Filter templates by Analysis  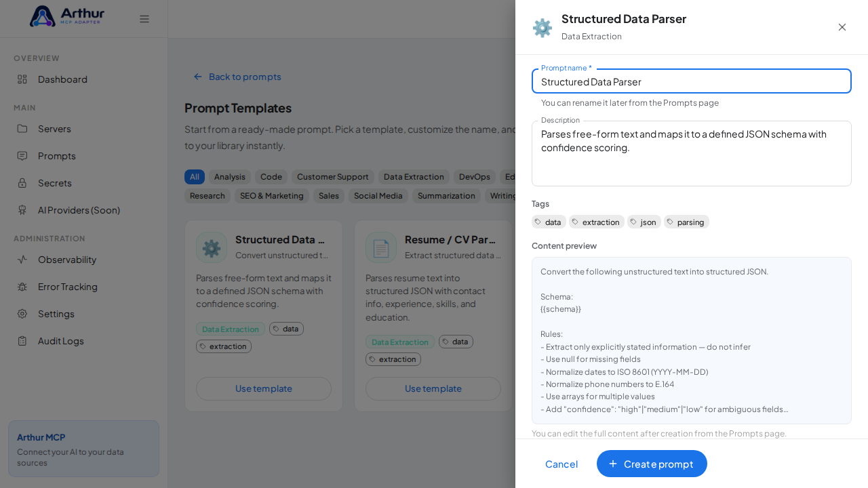coord(230,177)
